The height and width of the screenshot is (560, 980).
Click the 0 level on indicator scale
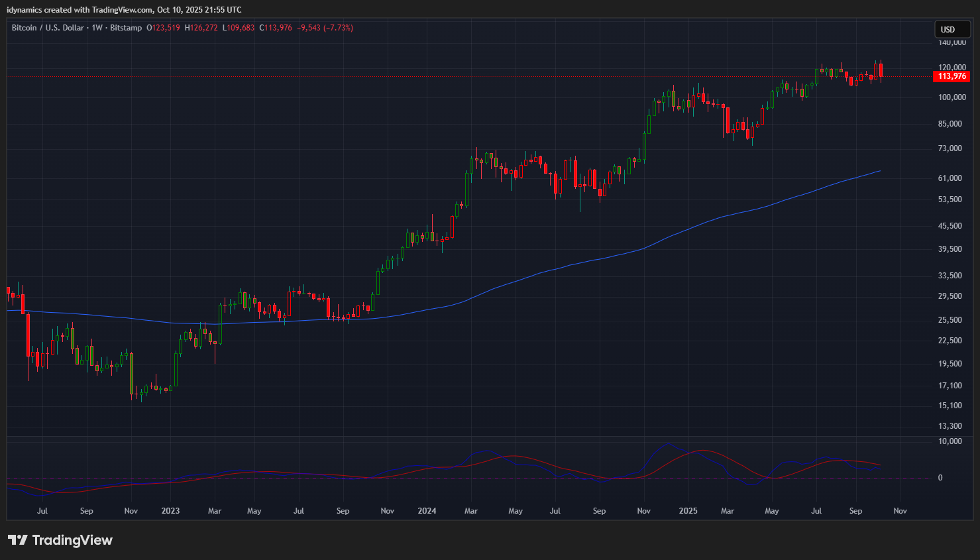click(x=940, y=478)
